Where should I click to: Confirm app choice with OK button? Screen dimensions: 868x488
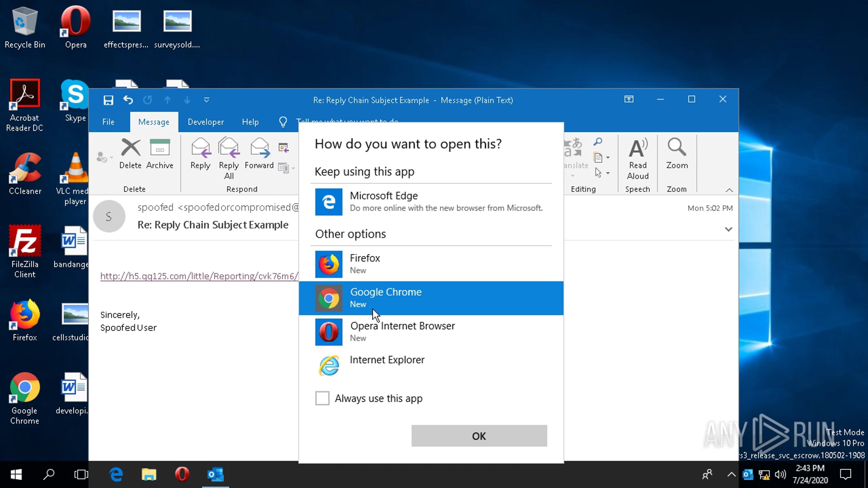(479, 436)
